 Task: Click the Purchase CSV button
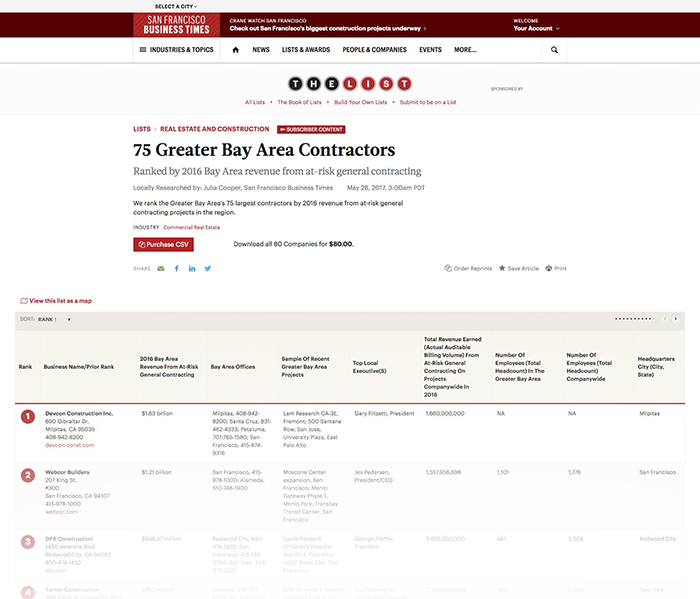pos(163,245)
